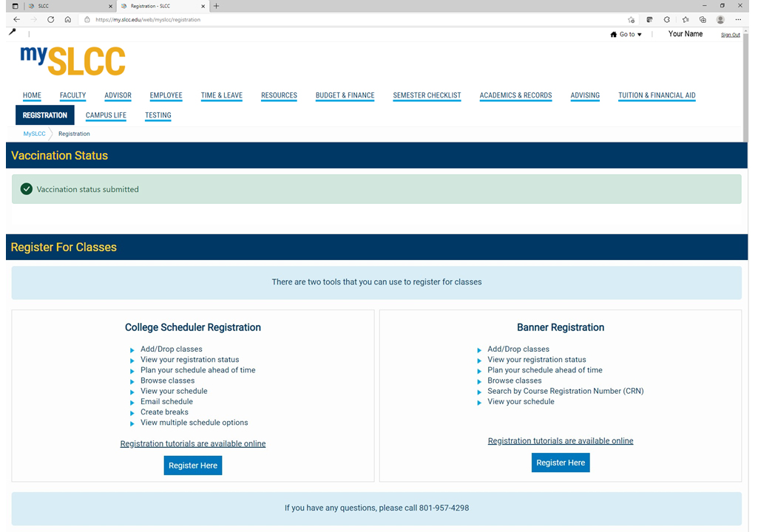Click the mySLCC logo
This screenshot has width=758, height=532.
(72, 61)
